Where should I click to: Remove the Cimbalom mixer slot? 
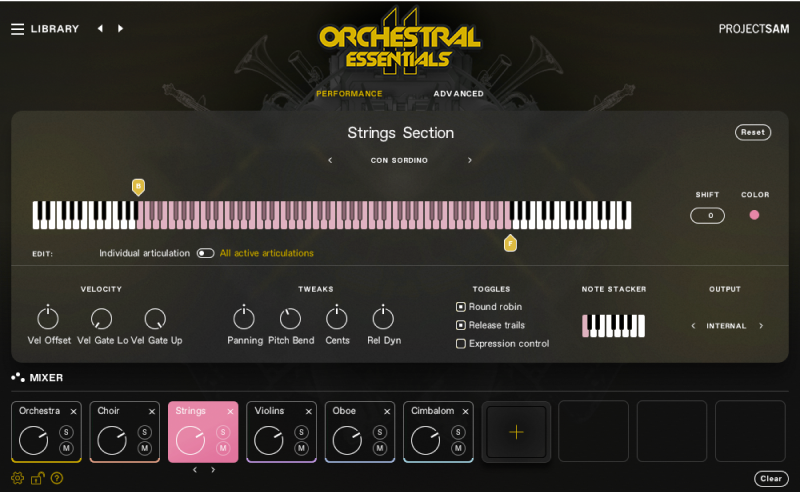465,411
